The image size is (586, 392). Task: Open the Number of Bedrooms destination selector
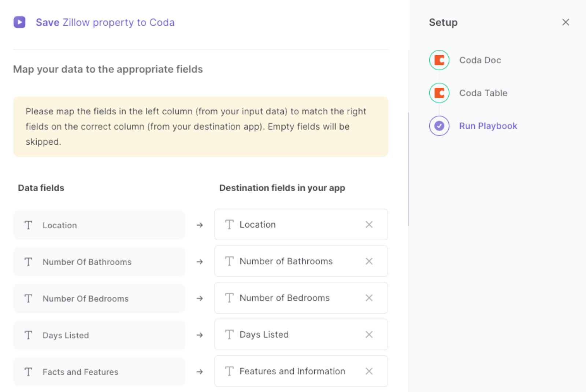coord(301,298)
